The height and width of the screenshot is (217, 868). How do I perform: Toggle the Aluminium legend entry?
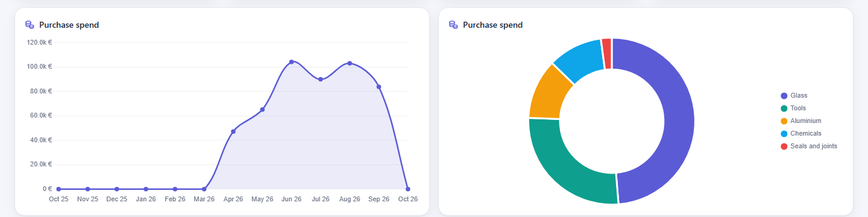pos(801,121)
